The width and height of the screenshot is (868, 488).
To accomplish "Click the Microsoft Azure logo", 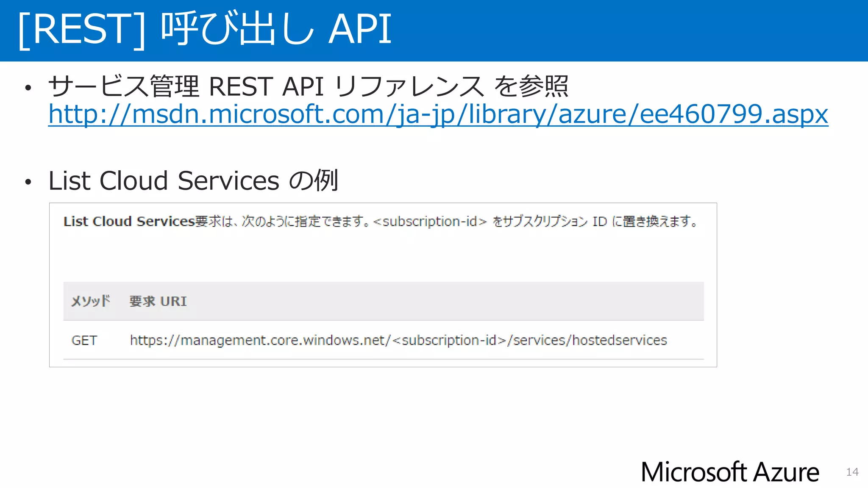I will tap(730, 472).
